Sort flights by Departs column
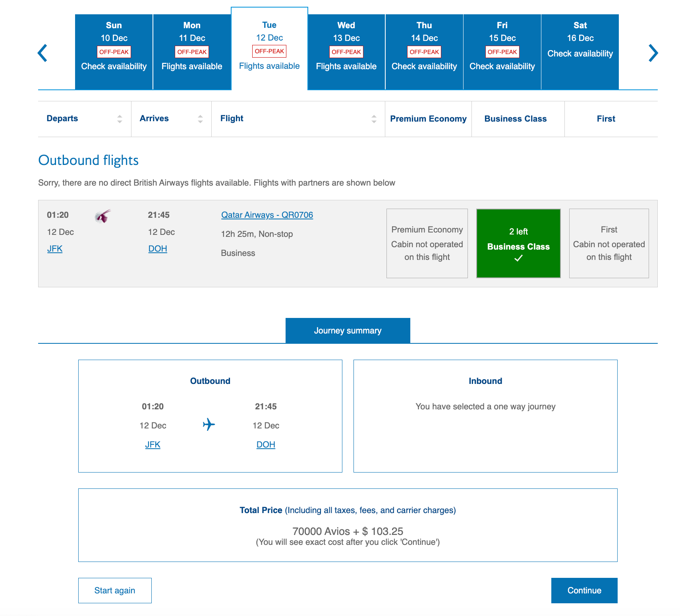Screen dimensions: 680x616 pos(120,119)
